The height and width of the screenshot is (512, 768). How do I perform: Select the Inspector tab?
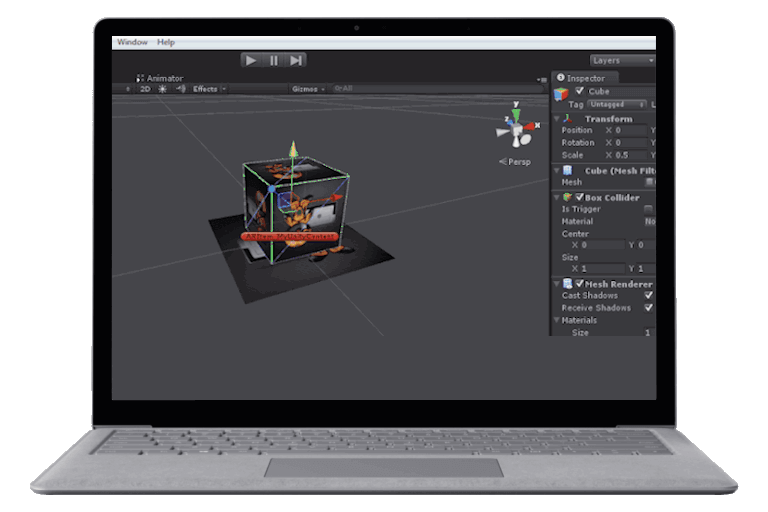585,78
